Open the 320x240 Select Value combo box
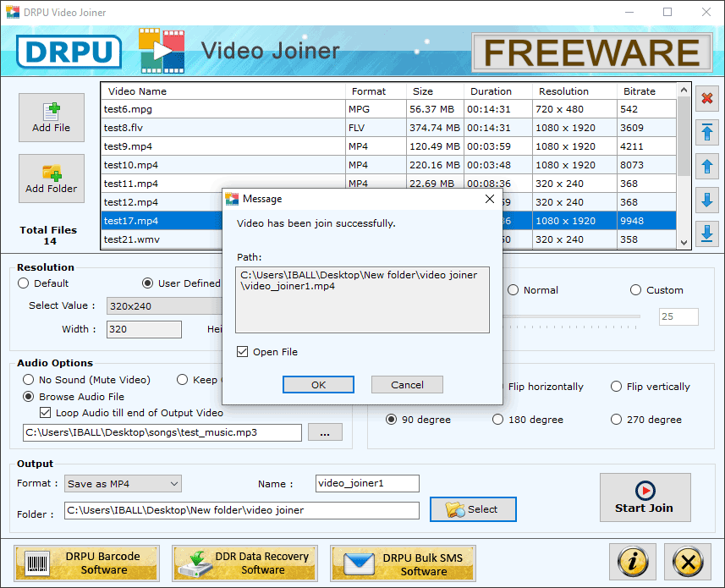Image resolution: width=725 pixels, height=588 pixels. click(165, 306)
